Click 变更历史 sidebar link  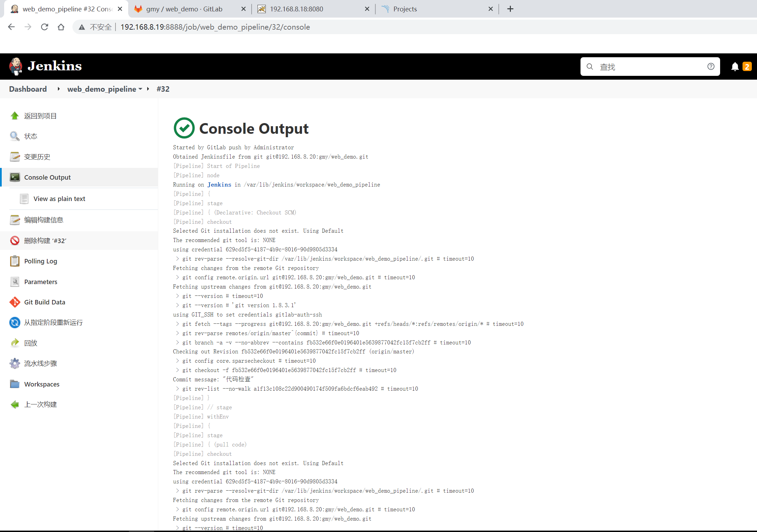tap(37, 157)
